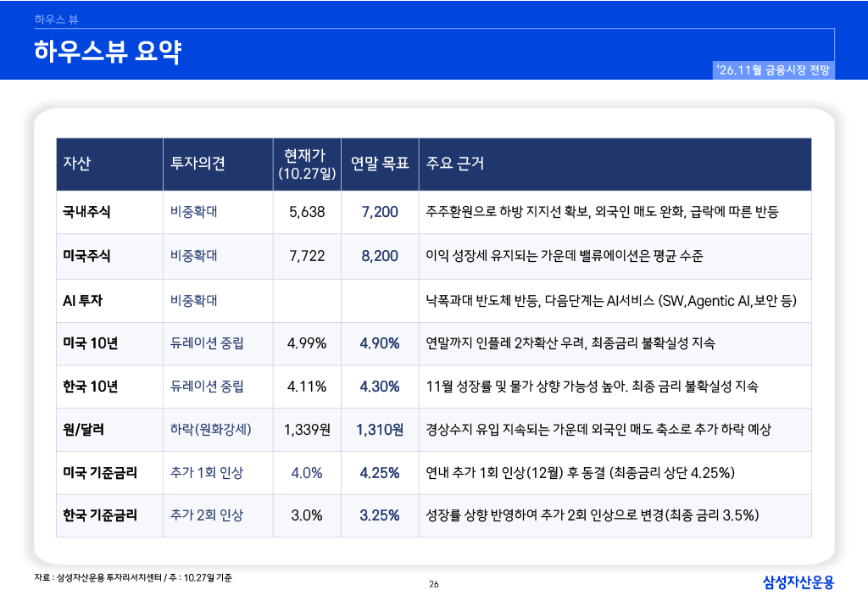Select the year-end target "3.25%"

380,515
